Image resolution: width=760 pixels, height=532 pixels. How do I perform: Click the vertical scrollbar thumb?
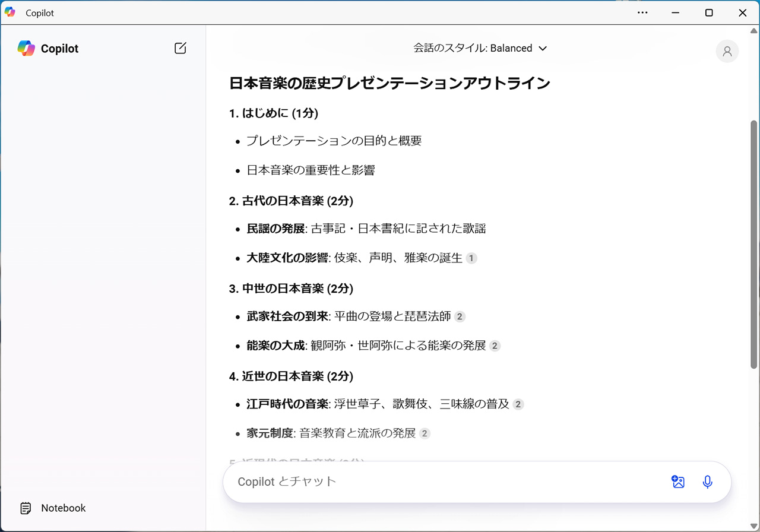coord(754,243)
